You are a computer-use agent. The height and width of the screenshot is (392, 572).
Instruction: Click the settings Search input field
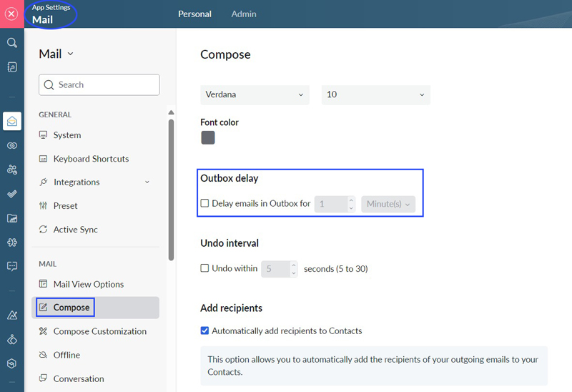(99, 84)
